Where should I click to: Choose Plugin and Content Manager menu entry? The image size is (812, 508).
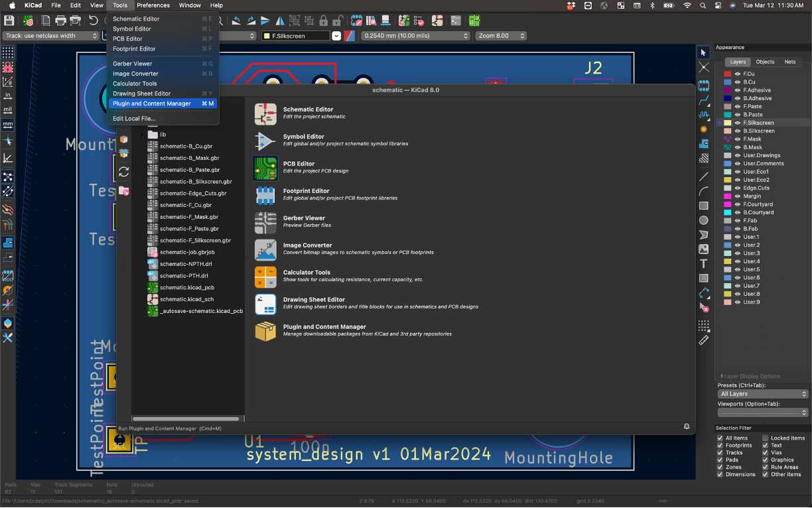coord(152,103)
